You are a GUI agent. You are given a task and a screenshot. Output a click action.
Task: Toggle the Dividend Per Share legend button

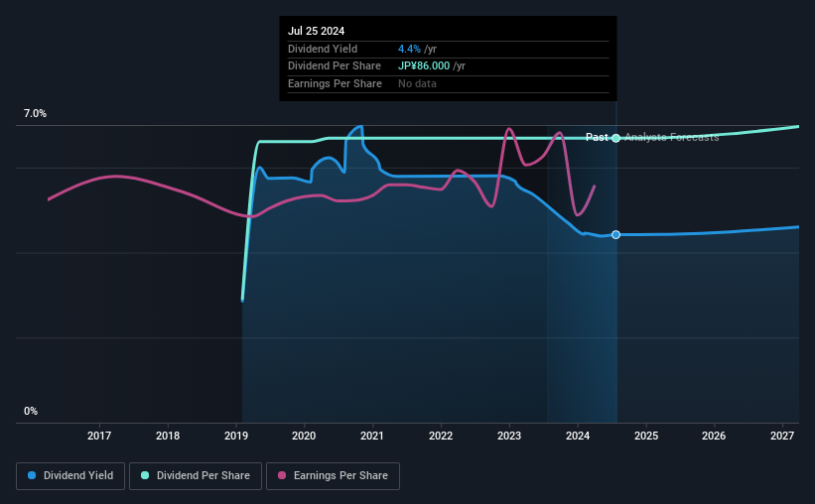tap(196, 476)
